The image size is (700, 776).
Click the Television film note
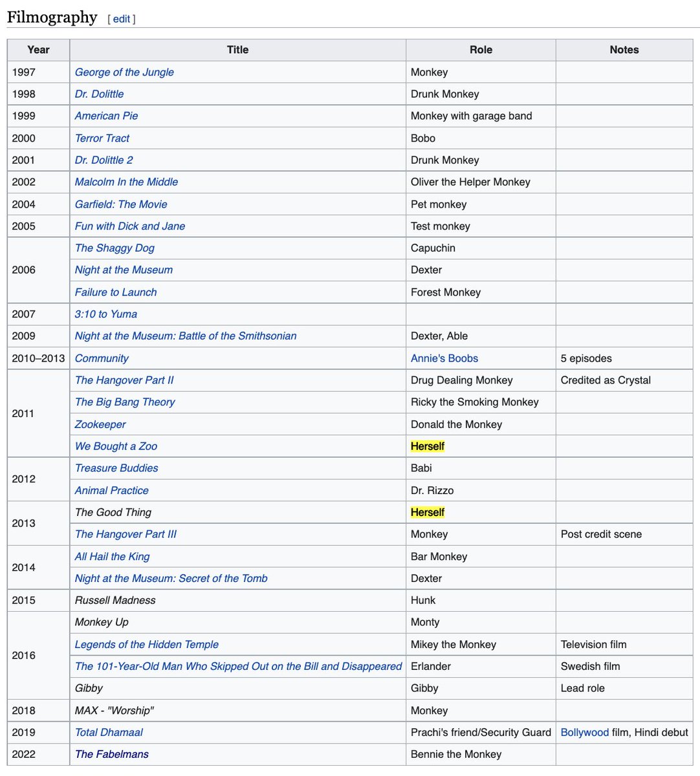tap(593, 644)
